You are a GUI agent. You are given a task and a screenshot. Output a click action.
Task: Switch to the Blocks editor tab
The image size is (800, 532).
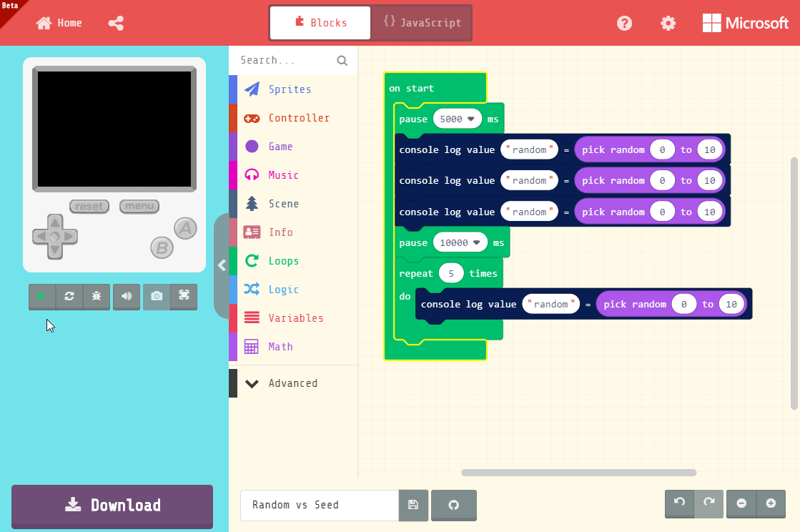(320, 23)
